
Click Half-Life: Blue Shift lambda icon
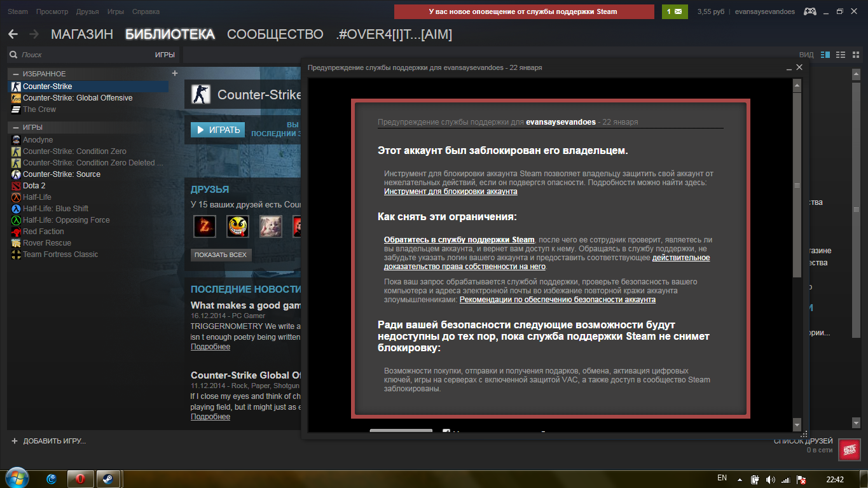coord(17,209)
